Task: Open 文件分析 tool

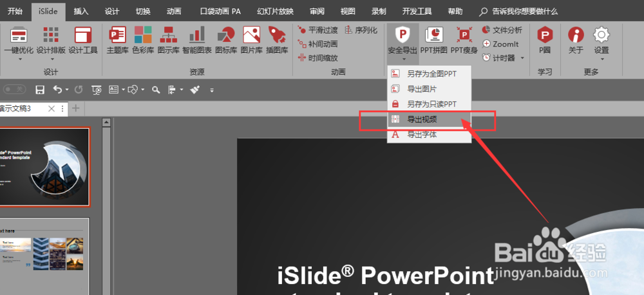Action: pyautogui.click(x=502, y=30)
